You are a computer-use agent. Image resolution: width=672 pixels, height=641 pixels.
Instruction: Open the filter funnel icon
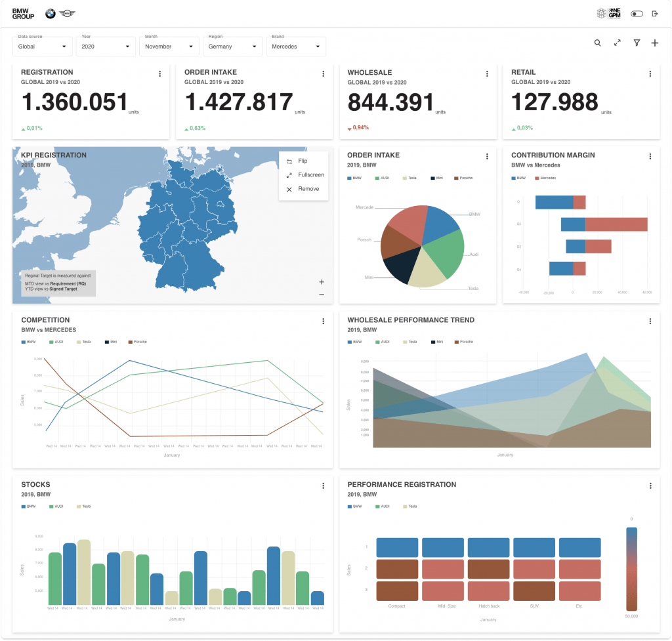tap(637, 43)
